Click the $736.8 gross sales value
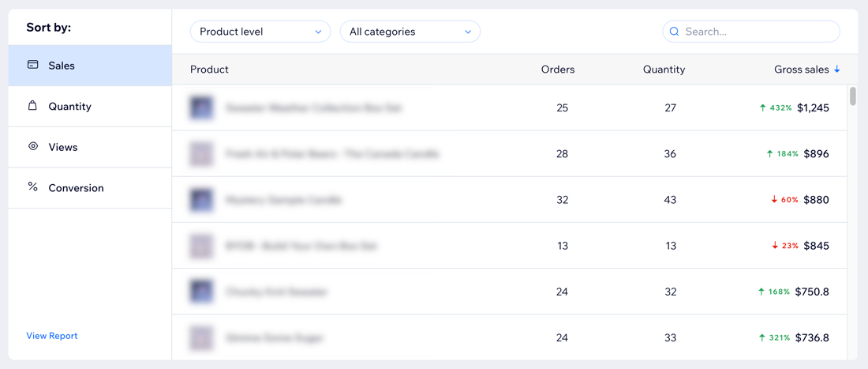 (812, 337)
